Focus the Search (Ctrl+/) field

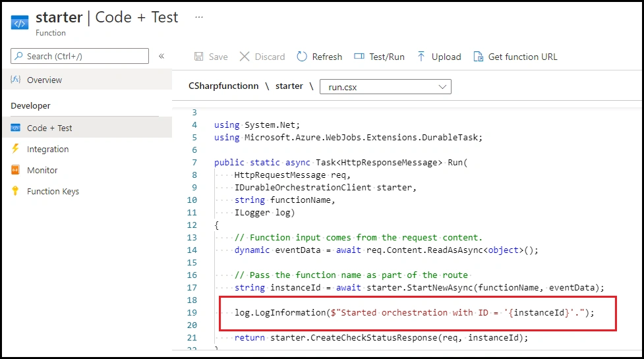pyautogui.click(x=80, y=56)
